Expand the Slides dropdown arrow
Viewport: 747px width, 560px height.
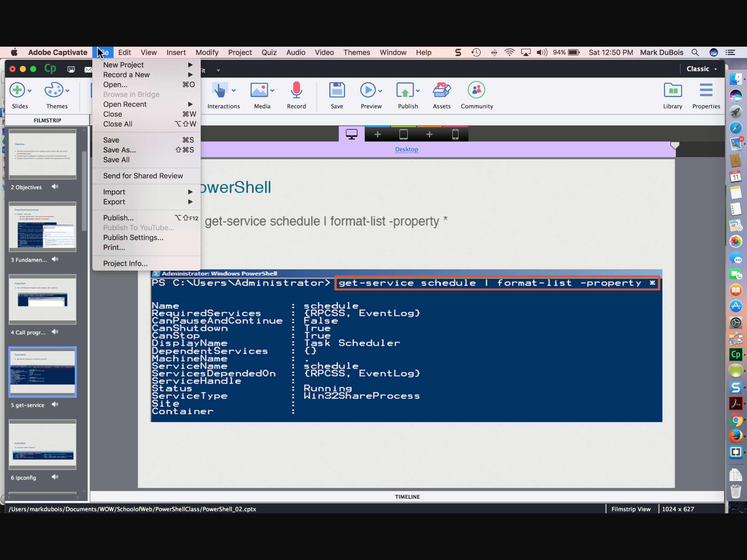tap(30, 91)
